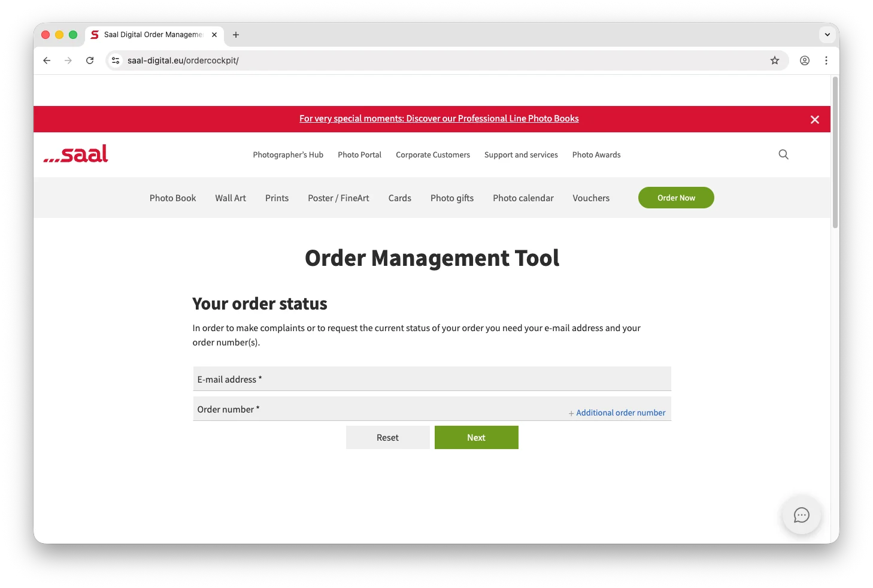This screenshot has width=873, height=588.
Task: Follow the Professional Line Photo Books link
Action: click(x=439, y=119)
